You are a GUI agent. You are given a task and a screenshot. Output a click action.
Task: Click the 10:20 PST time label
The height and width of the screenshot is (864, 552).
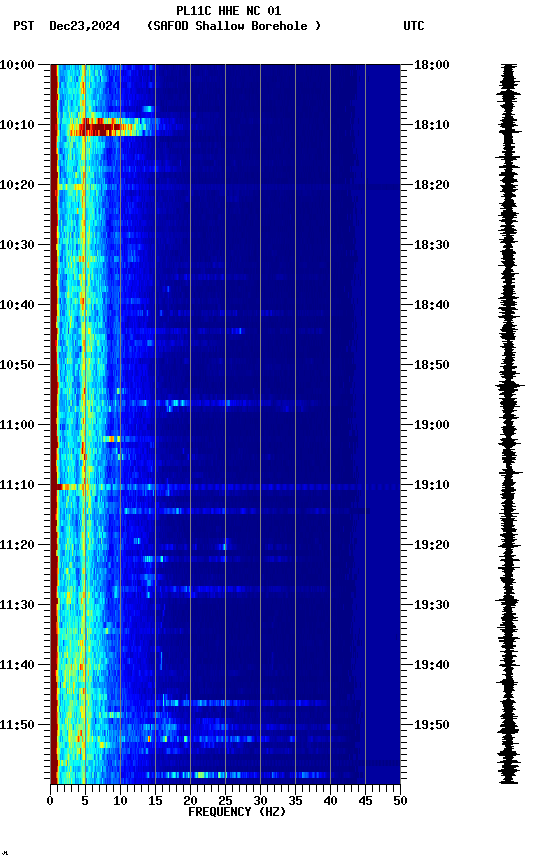[17, 185]
